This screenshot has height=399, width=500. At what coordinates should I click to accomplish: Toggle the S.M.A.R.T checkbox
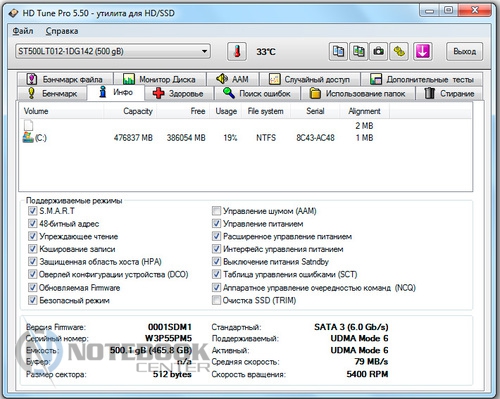(x=32, y=211)
